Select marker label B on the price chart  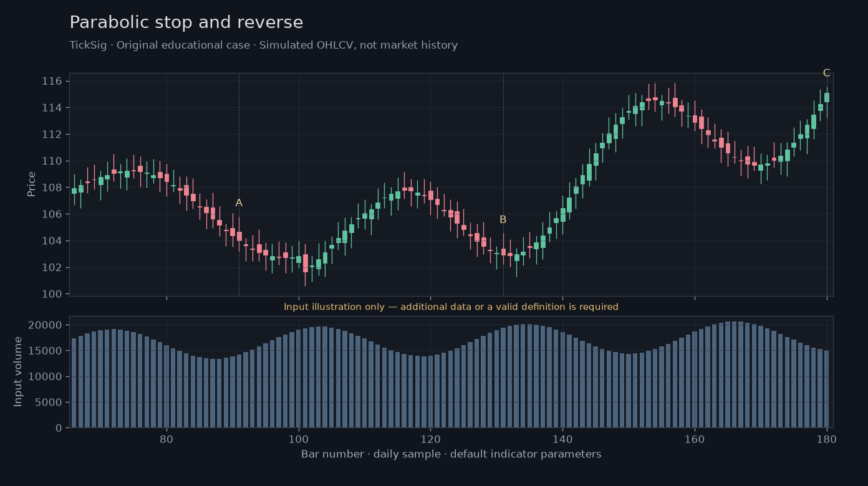[503, 220]
